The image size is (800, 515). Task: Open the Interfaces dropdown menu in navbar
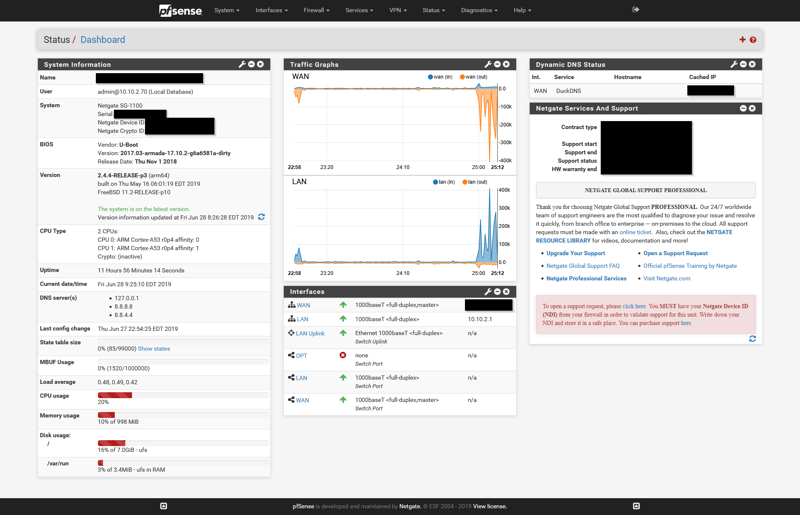coord(271,10)
